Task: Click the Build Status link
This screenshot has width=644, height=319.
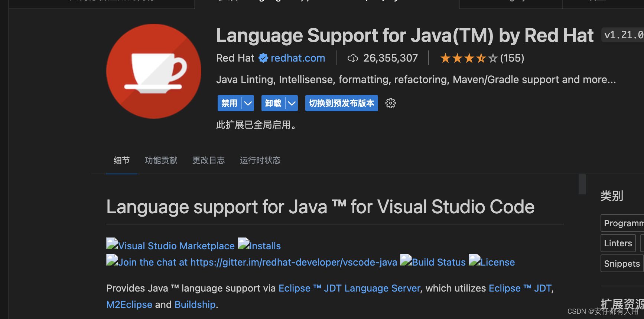Action: point(433,262)
